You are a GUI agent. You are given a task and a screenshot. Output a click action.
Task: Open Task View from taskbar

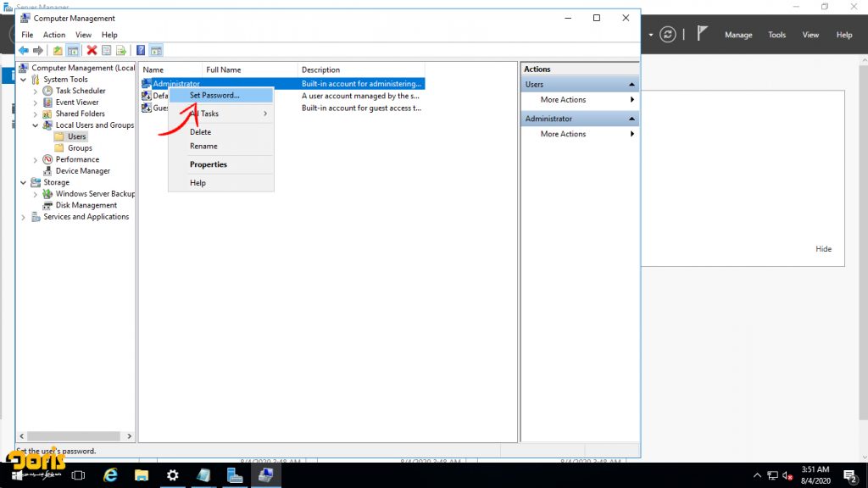click(78, 475)
